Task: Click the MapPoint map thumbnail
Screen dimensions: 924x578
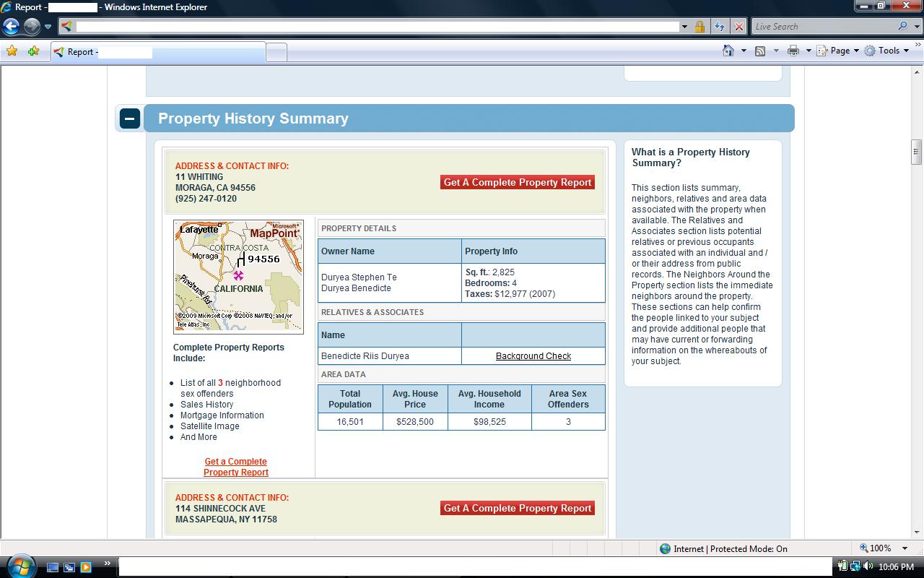Action: [238, 277]
